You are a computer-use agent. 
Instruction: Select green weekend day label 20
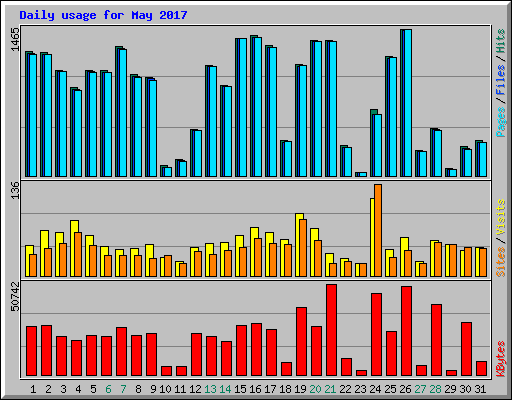(315, 389)
